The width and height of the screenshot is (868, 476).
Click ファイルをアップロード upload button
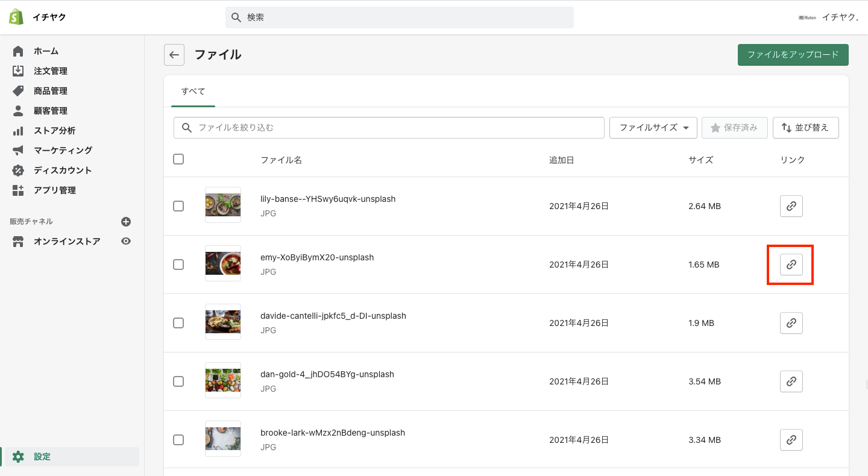793,55
